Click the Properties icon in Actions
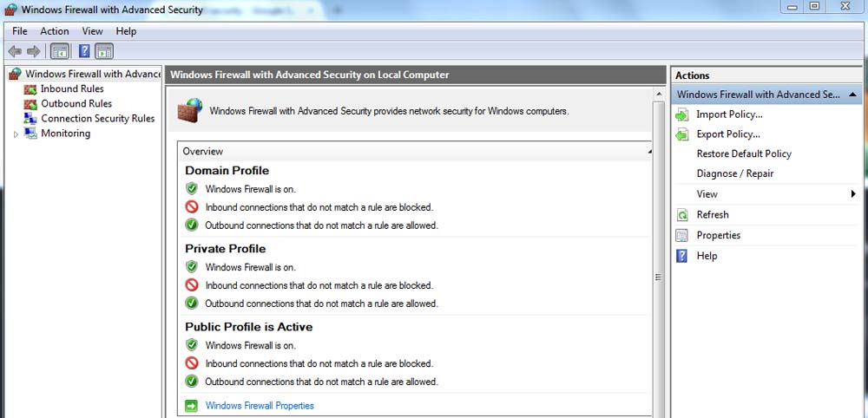The height and width of the screenshot is (418, 868). [682, 236]
